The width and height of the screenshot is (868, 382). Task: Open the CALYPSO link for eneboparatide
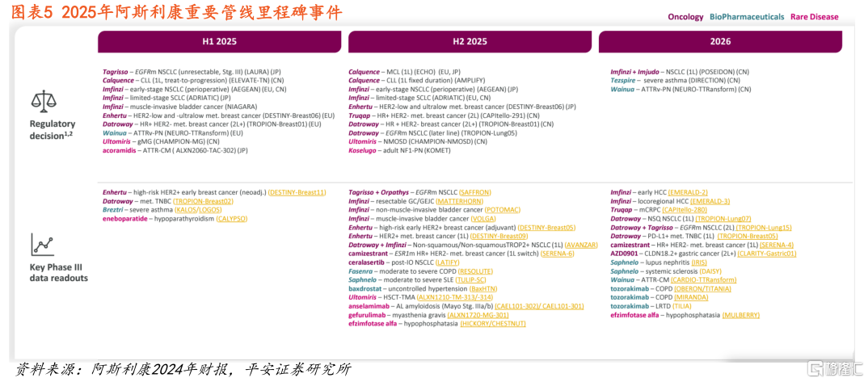click(231, 219)
